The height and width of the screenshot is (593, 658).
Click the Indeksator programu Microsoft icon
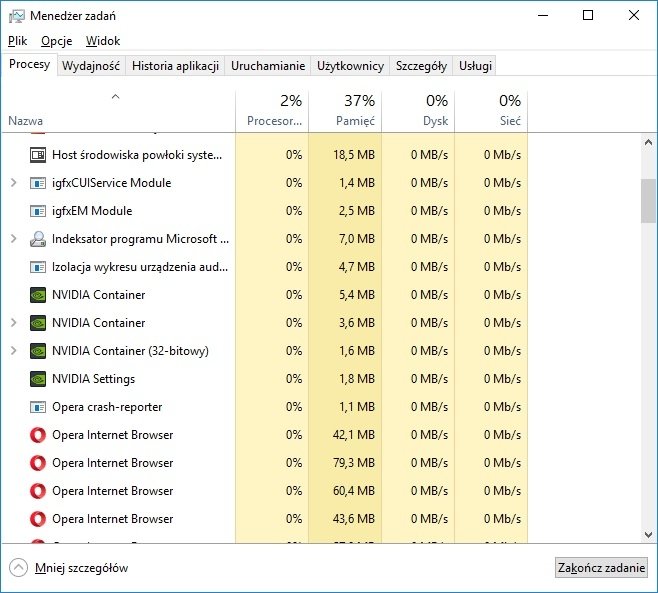(38, 239)
